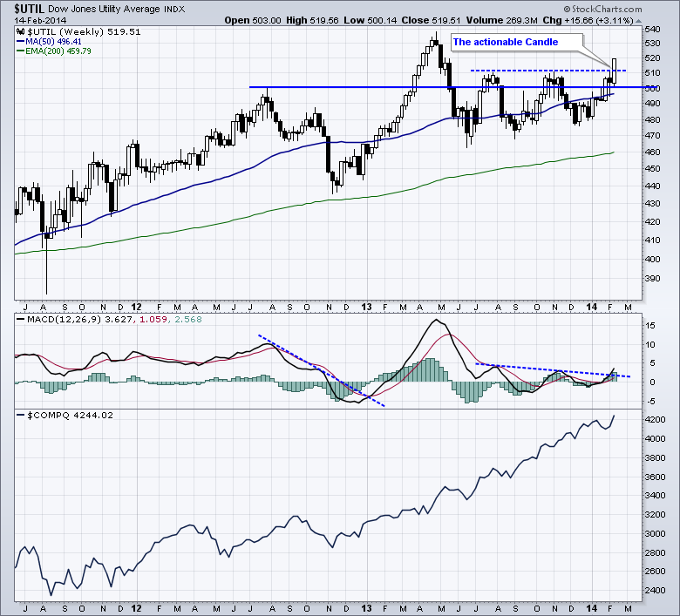The image size is (680, 616).
Task: Click the '14' year label under the $COMPQ panel
Action: point(592,608)
